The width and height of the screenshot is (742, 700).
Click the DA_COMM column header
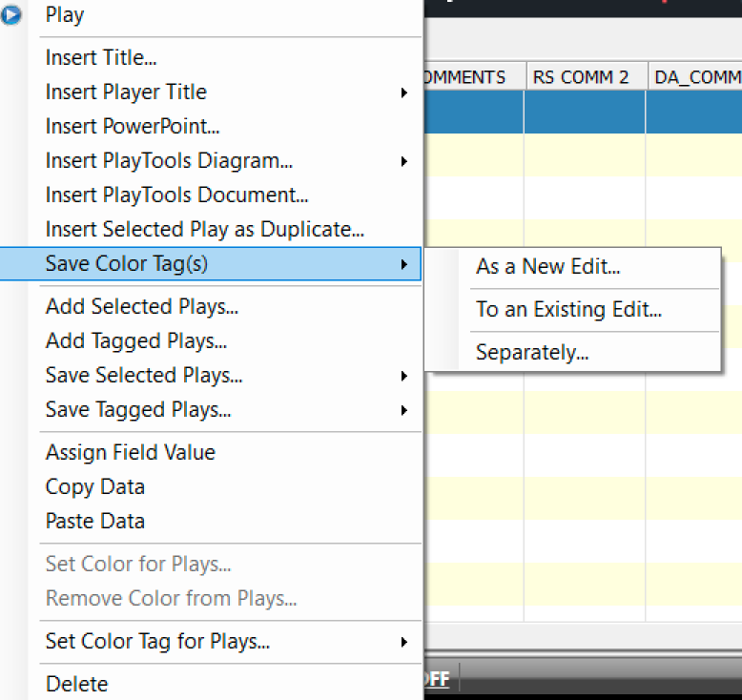point(695,76)
